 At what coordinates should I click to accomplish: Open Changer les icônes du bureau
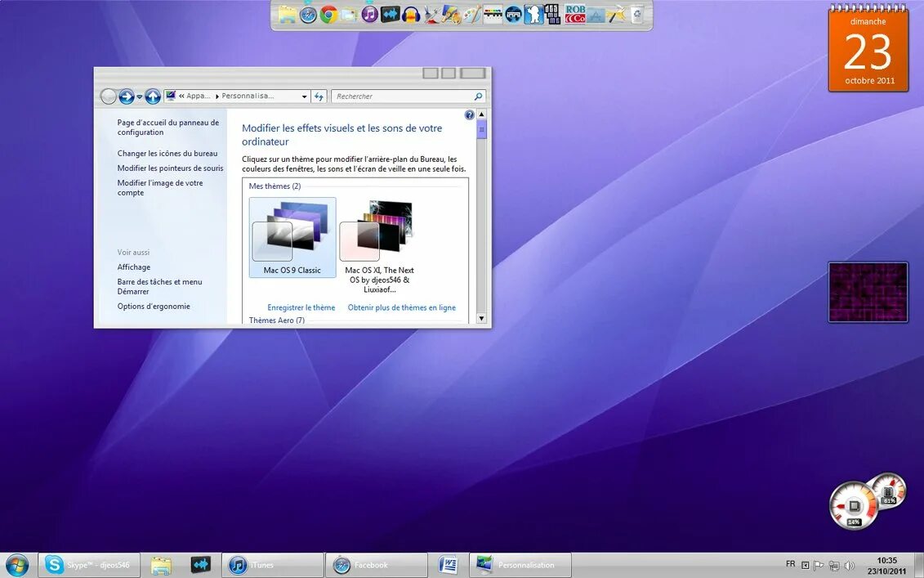(x=167, y=154)
